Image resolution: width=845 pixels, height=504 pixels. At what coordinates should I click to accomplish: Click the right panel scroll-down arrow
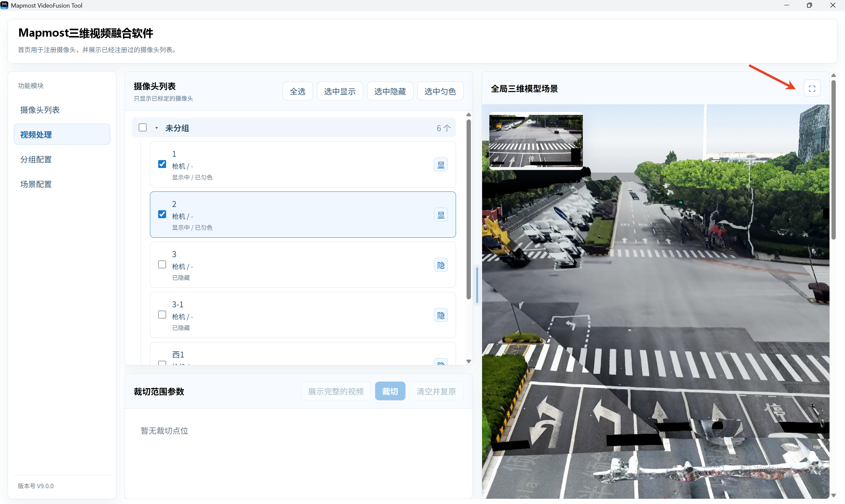tap(833, 495)
